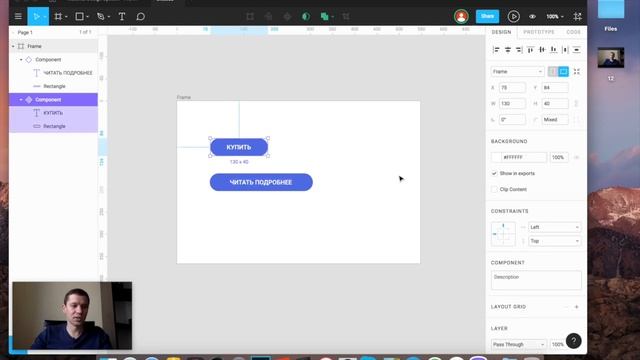The height and width of the screenshot is (360, 640).
Task: Open horizontal constraint Left dropdown
Action: [x=554, y=227]
